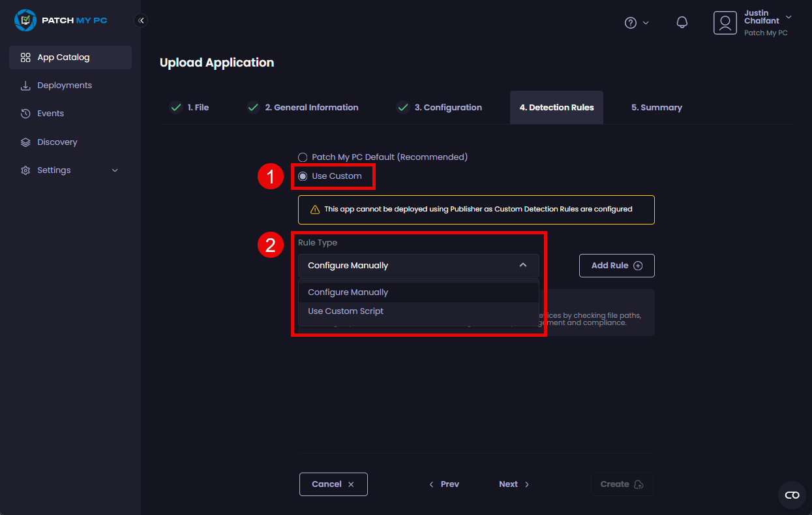The image size is (812, 515).
Task: Collapse the sidebar with double-chevron icon
Action: (x=141, y=20)
